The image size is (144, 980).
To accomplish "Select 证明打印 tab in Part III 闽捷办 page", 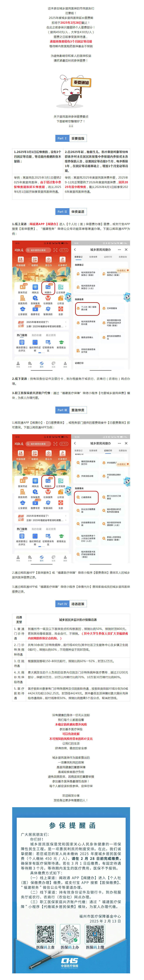I will coord(108,450).
